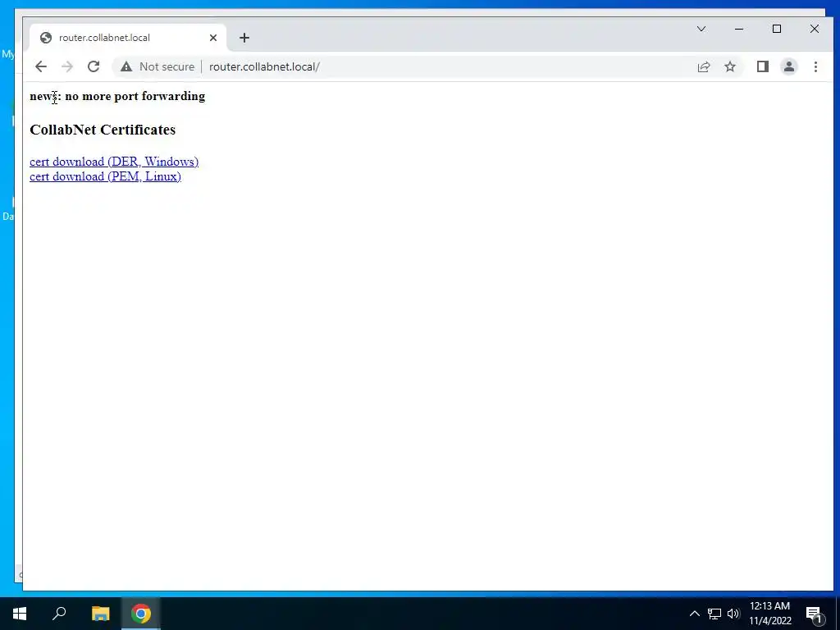Open a new tab with plus button

click(244, 38)
